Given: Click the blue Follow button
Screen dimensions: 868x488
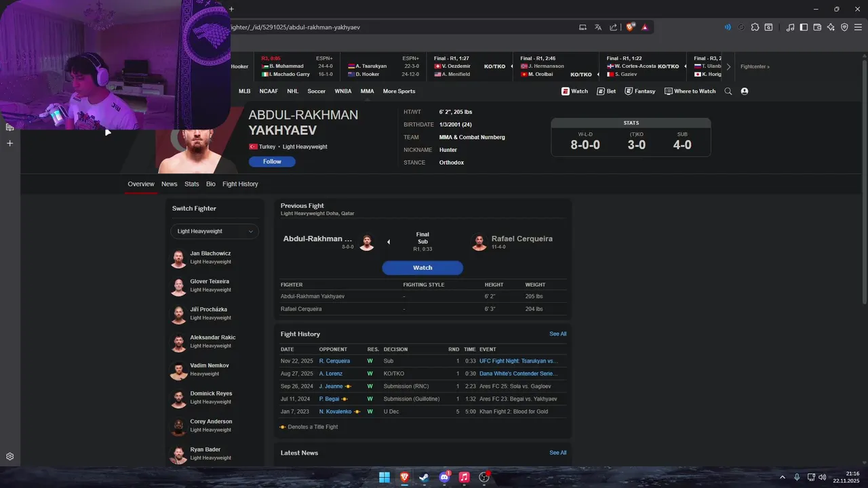Looking at the screenshot, I should pyautogui.click(x=272, y=161).
